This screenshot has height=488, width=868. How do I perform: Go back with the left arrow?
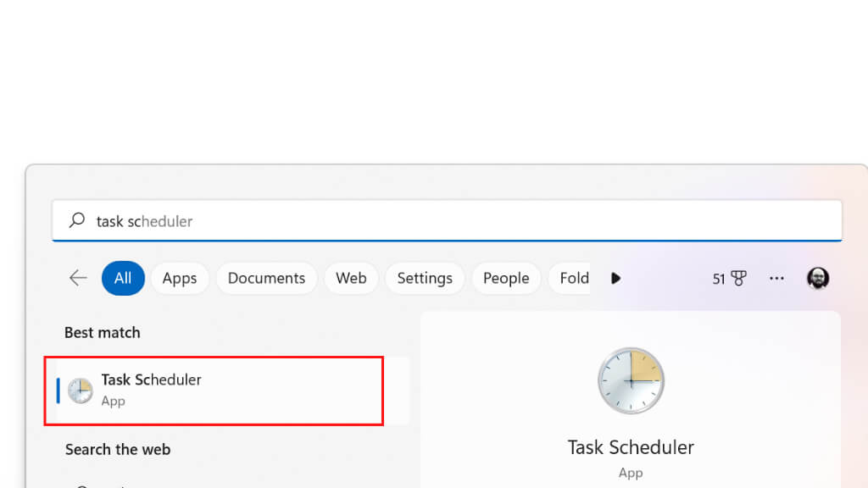pyautogui.click(x=78, y=278)
